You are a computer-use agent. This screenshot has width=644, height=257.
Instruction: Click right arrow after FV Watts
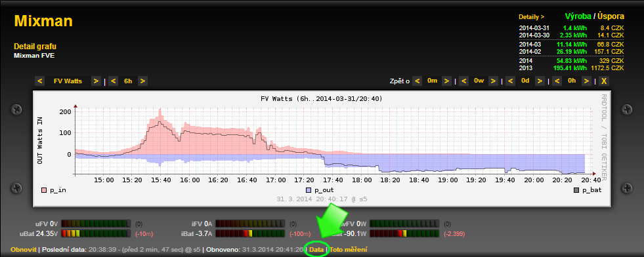[96, 81]
